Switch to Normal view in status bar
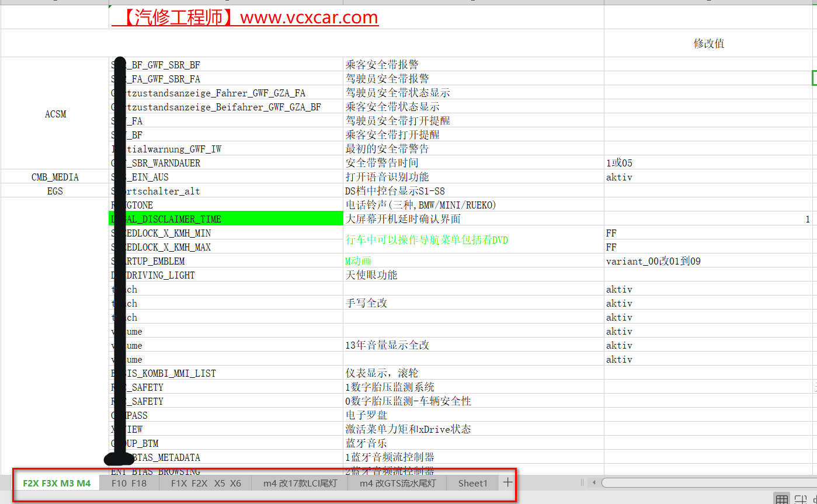817x504 pixels. 781,499
